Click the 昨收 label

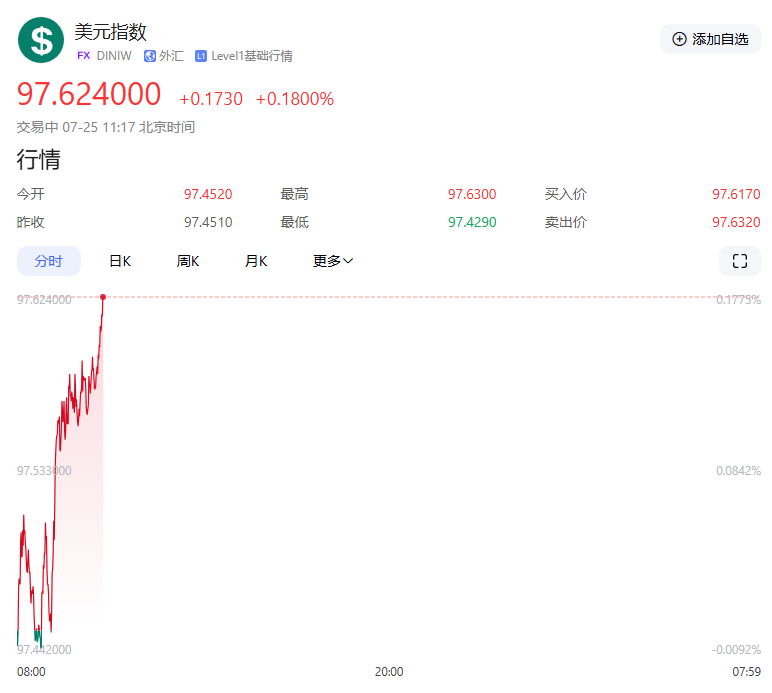pos(31,222)
